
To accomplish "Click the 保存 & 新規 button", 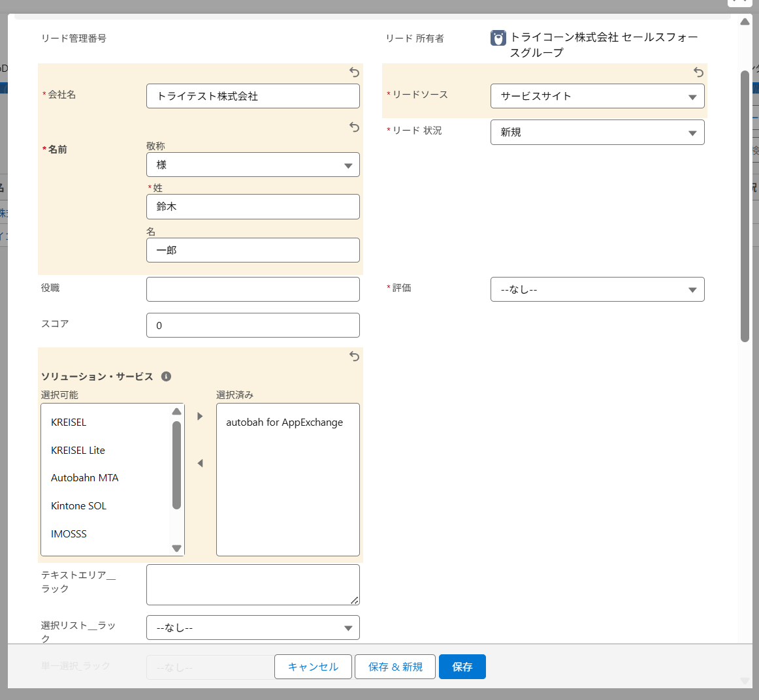I will pos(395,667).
